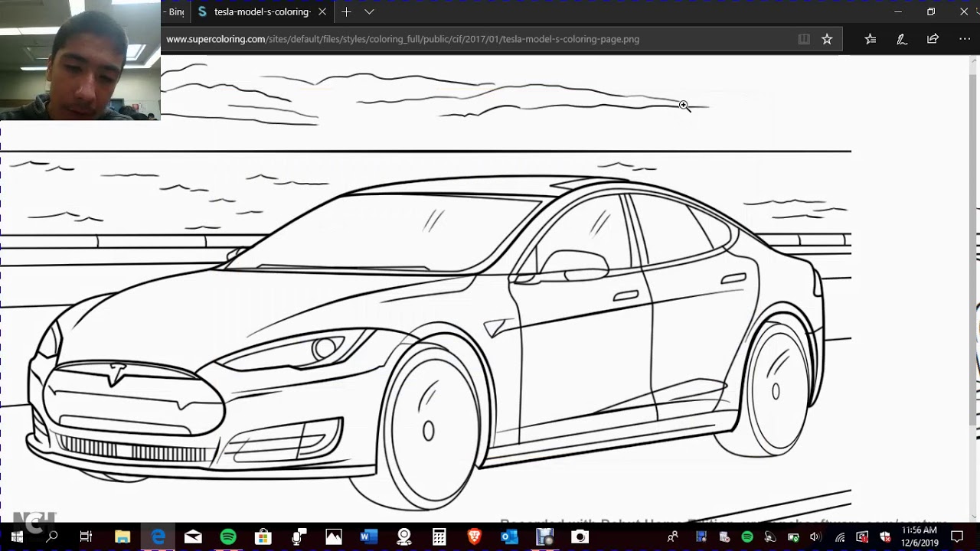Click the battery status tray icon
The width and height of the screenshot is (980, 551).
pos(794,537)
